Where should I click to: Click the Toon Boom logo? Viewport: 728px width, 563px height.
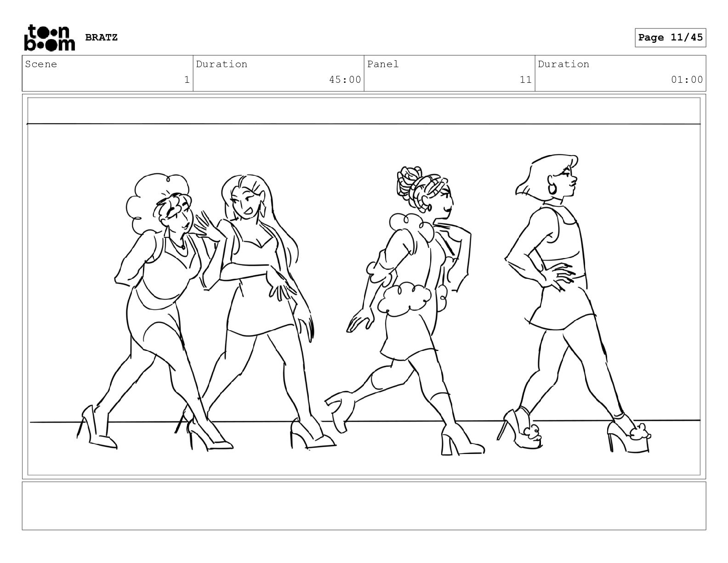pos(49,37)
